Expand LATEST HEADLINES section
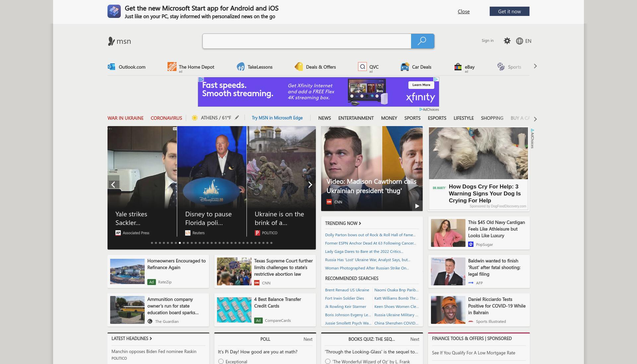637x364 pixels. coord(132,338)
